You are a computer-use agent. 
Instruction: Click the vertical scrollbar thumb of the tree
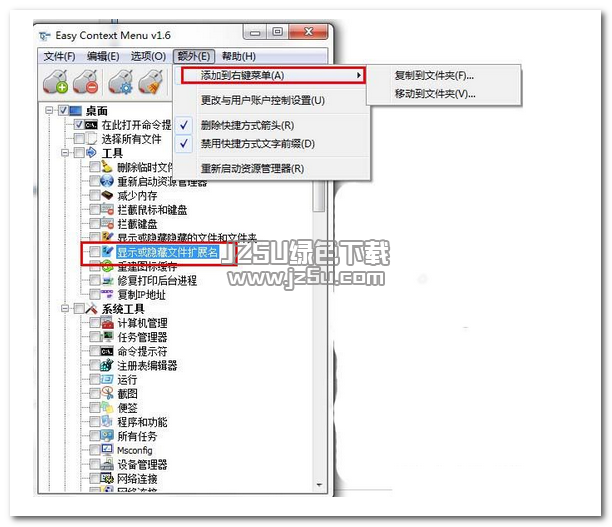pyautogui.click(x=320, y=196)
